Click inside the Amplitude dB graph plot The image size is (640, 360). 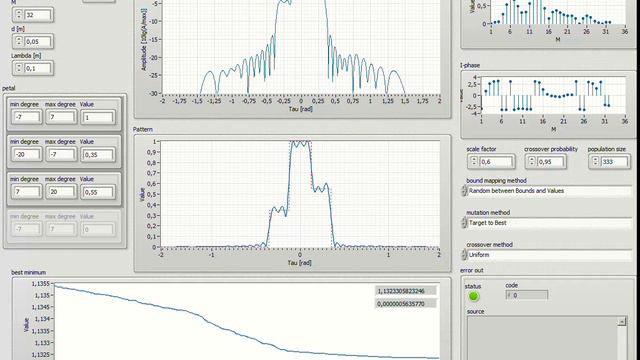click(x=301, y=47)
